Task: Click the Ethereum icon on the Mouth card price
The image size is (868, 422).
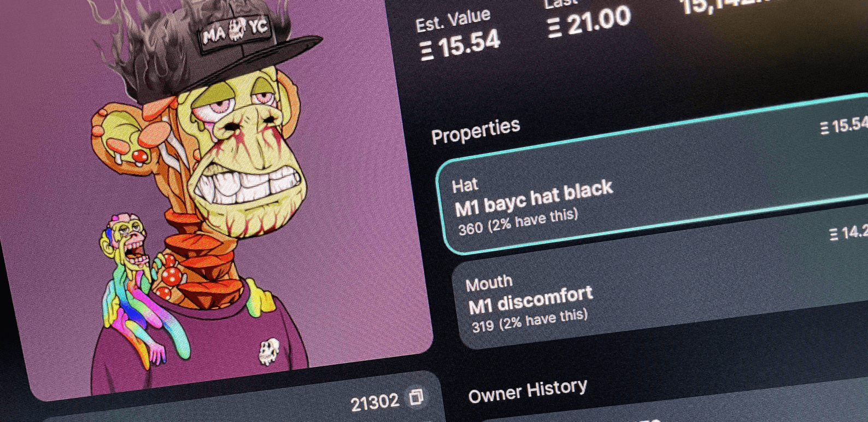Action: coord(834,235)
